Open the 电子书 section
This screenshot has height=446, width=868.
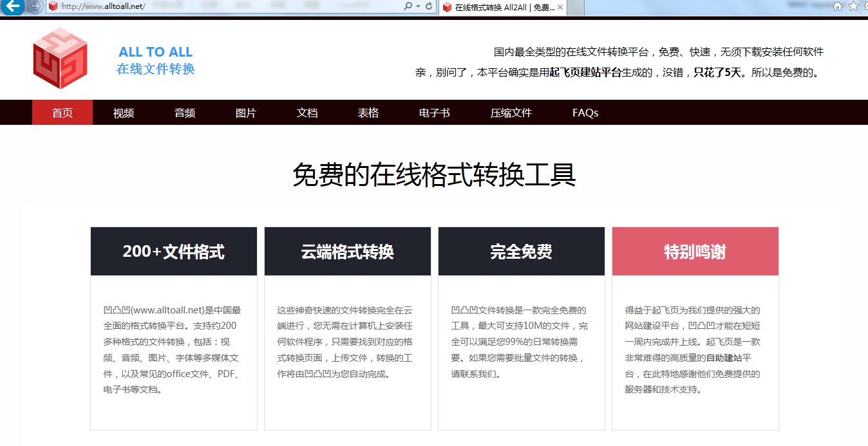tap(434, 113)
